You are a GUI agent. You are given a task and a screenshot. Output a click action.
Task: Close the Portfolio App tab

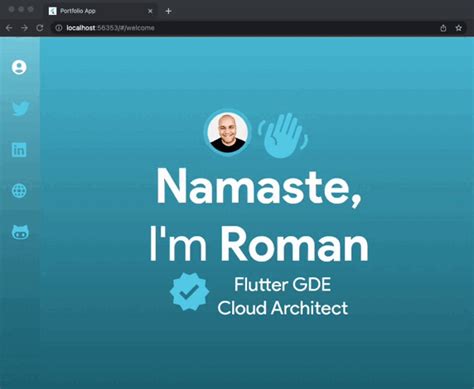point(150,11)
